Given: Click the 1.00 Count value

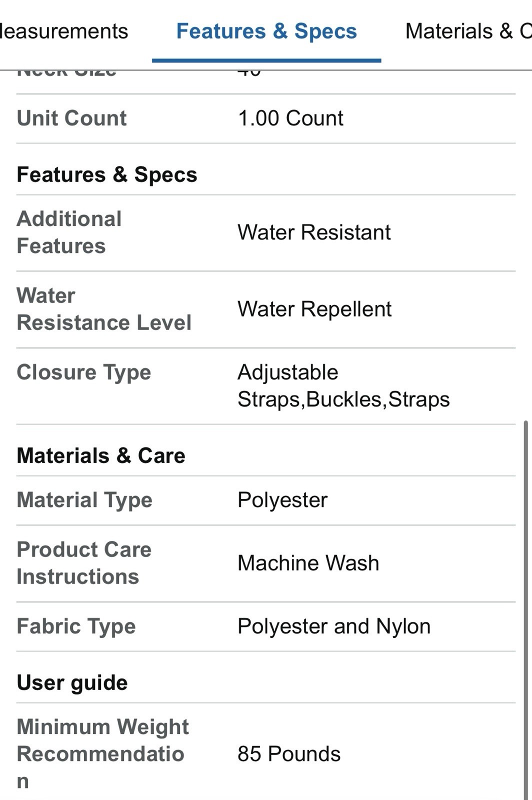Looking at the screenshot, I should pos(290,118).
